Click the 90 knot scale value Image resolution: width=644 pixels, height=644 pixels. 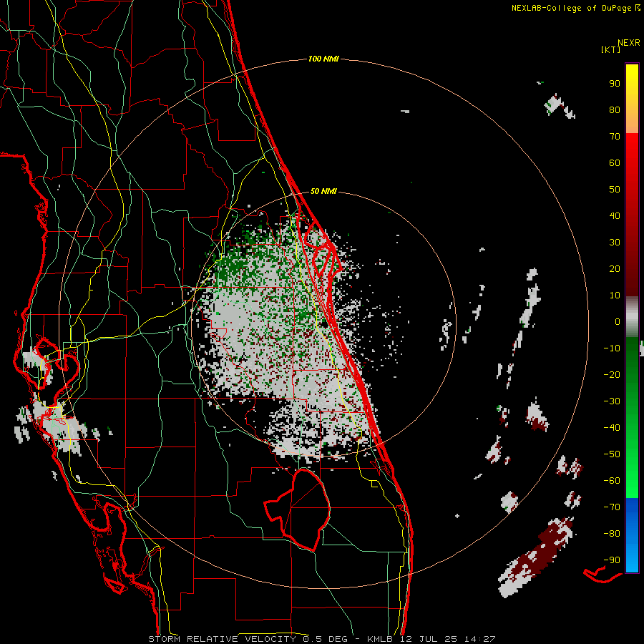(x=615, y=84)
